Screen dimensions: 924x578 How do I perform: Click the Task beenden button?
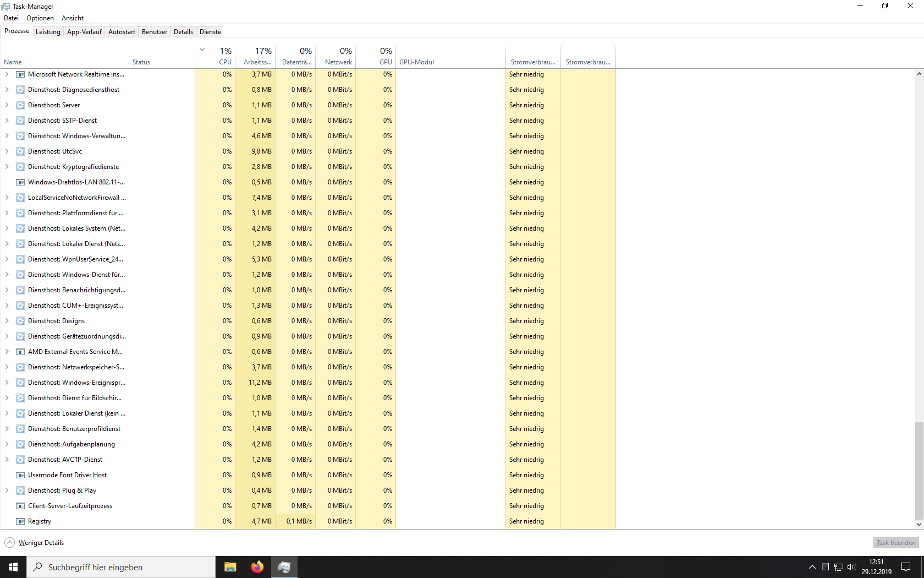click(896, 543)
